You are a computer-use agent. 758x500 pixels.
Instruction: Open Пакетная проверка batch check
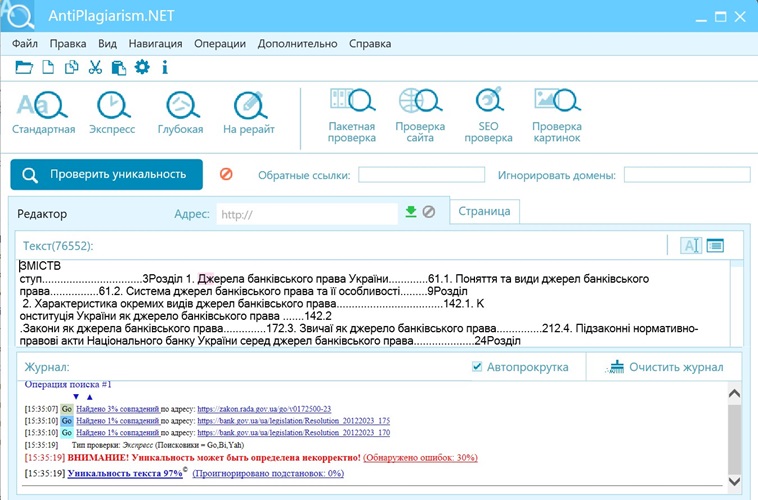(x=352, y=115)
